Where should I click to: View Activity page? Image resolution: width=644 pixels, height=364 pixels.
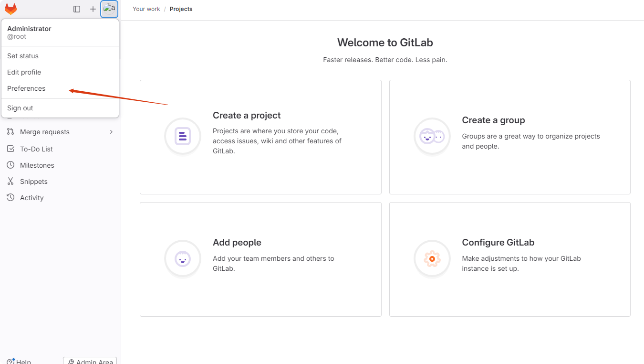[x=60, y=198]
